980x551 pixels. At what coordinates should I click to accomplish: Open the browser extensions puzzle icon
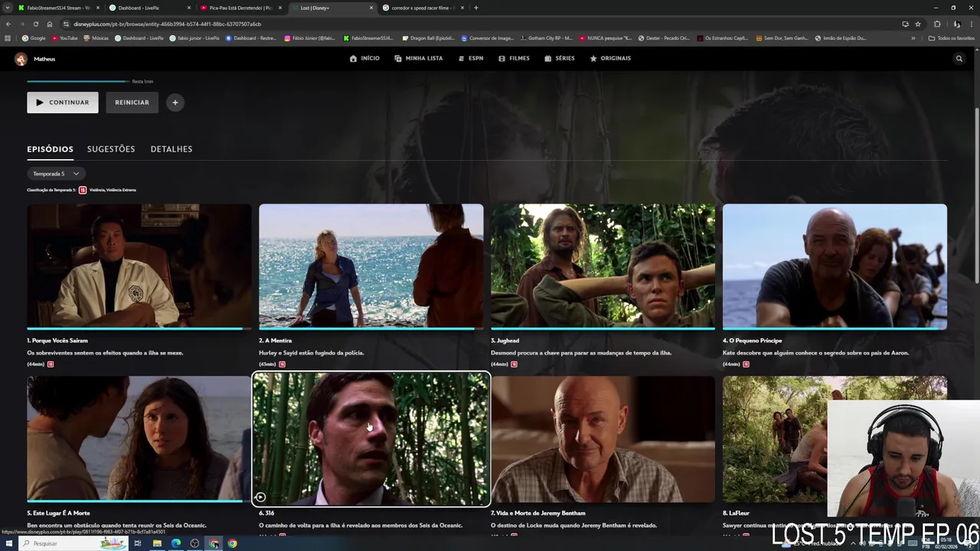(x=937, y=24)
